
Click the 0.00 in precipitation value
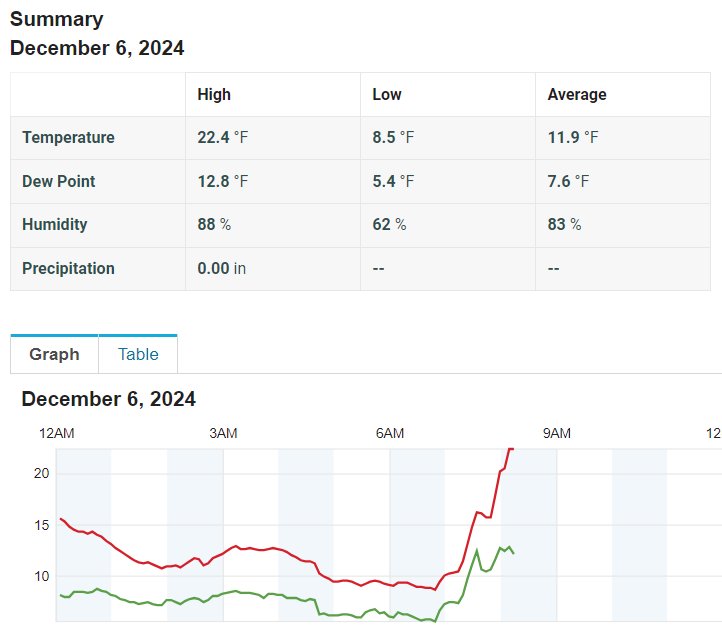(x=221, y=268)
